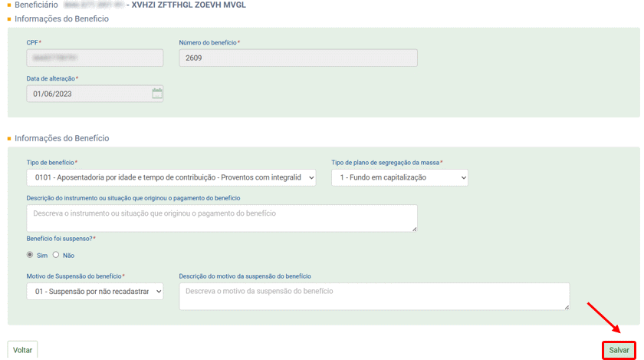Viewport: 644px width, 360px height.
Task: Open the calendar picker in Data de alteração
Action: pos(157,94)
